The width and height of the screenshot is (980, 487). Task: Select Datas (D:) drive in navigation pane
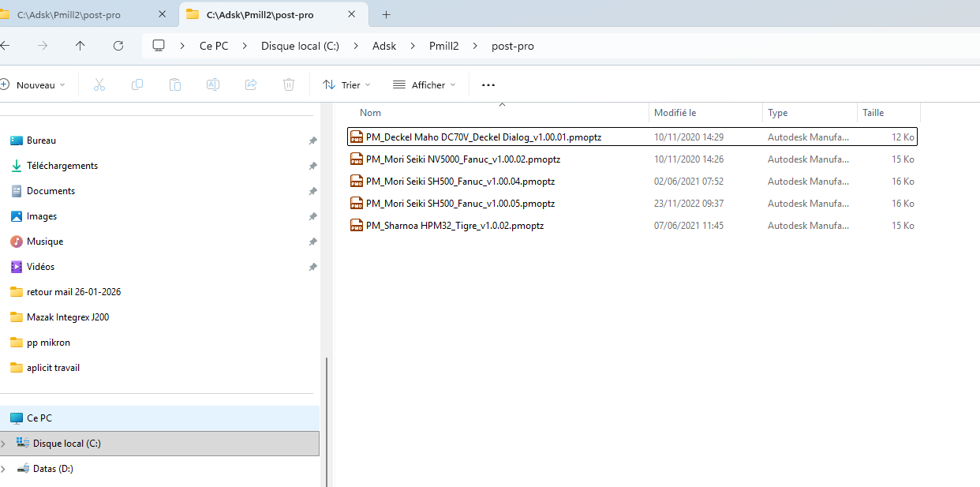(159, 469)
